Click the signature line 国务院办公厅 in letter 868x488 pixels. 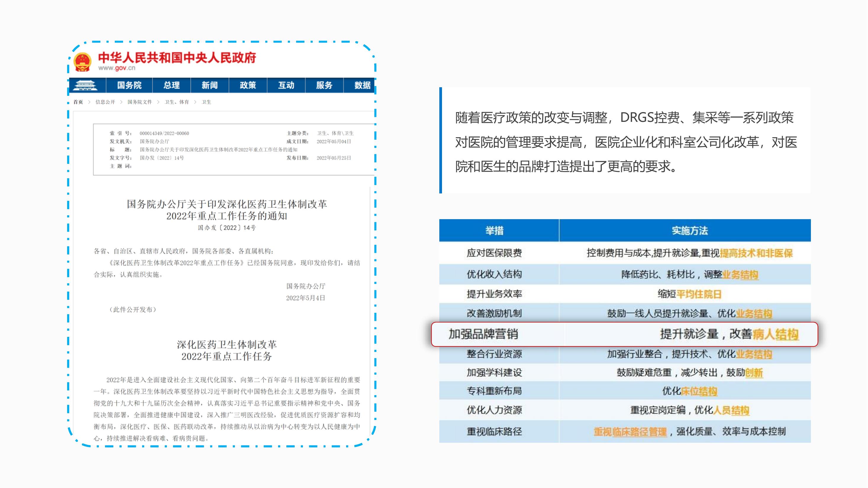[x=306, y=286]
